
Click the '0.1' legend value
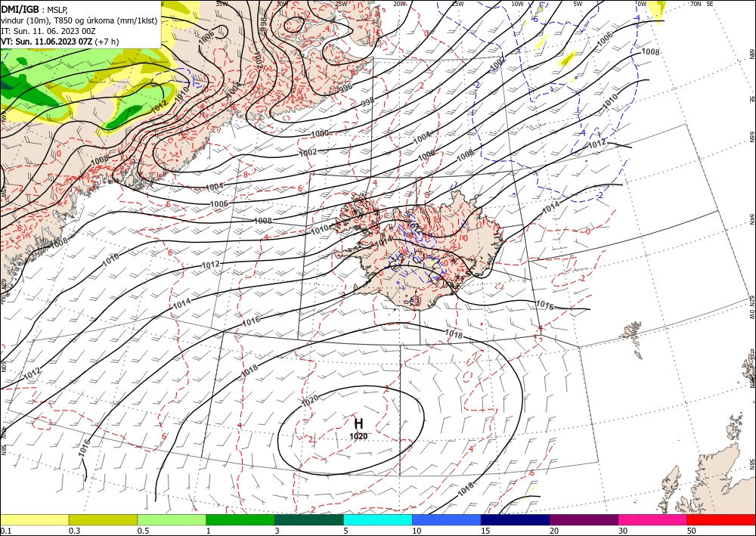point(6,531)
